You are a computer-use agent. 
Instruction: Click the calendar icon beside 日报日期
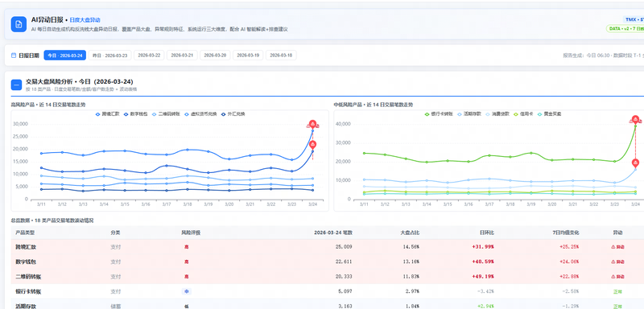point(14,56)
